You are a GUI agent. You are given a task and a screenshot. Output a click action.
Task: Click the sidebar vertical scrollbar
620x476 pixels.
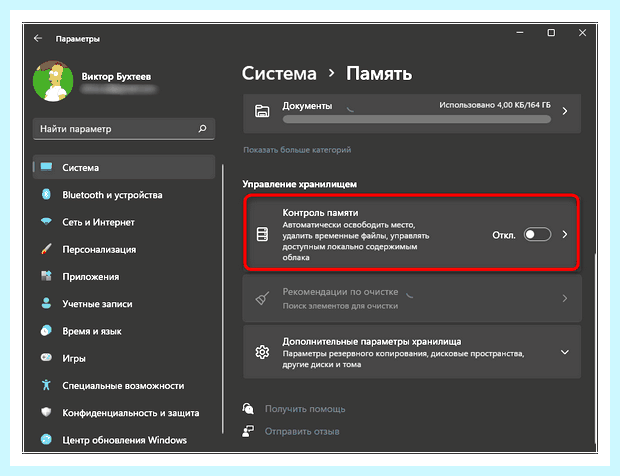click(223, 299)
